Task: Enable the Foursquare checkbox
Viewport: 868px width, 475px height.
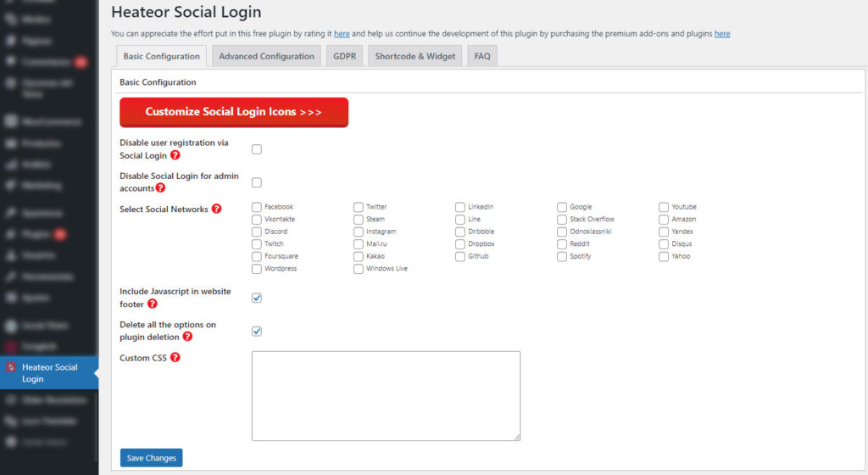Action: (x=256, y=257)
